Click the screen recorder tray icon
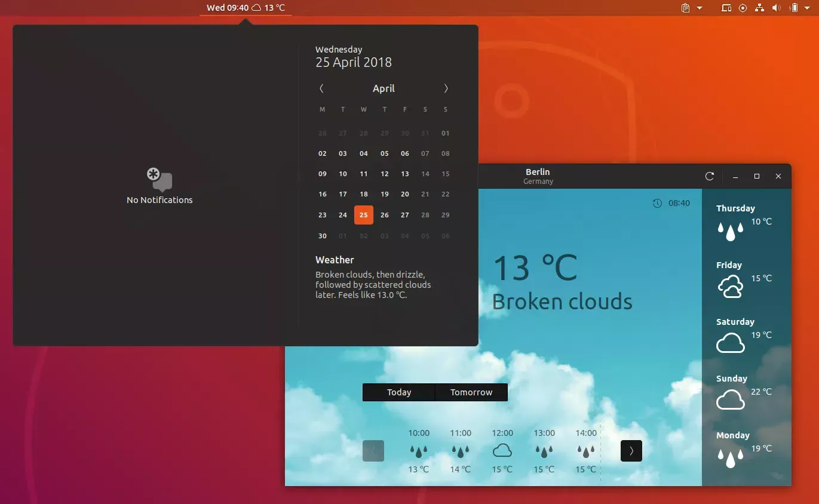Image resolution: width=819 pixels, height=504 pixels. (x=743, y=8)
